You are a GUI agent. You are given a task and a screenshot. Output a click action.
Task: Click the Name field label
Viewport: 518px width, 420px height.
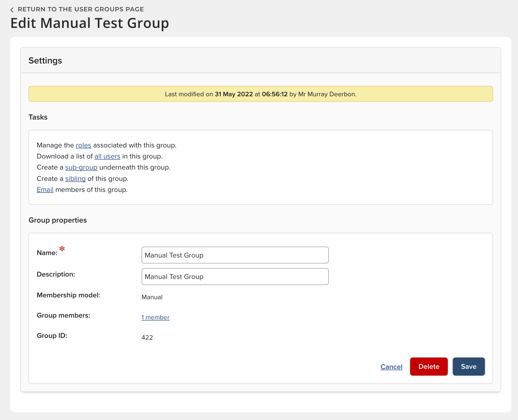pyautogui.click(x=47, y=253)
